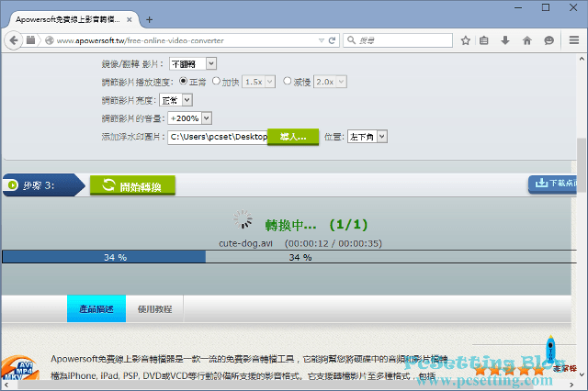Viewport: 588px width, 391px height.
Task: Switch to the 使用教程 tab
Action: (154, 308)
